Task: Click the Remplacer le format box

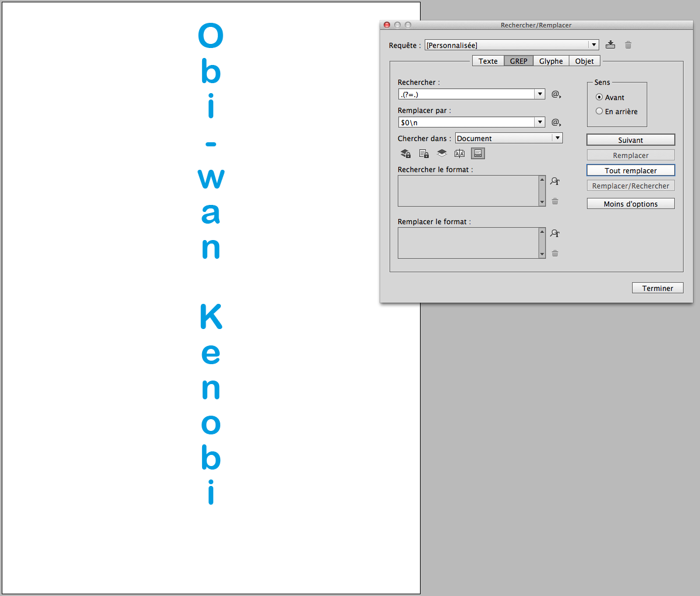Action: coord(468,243)
